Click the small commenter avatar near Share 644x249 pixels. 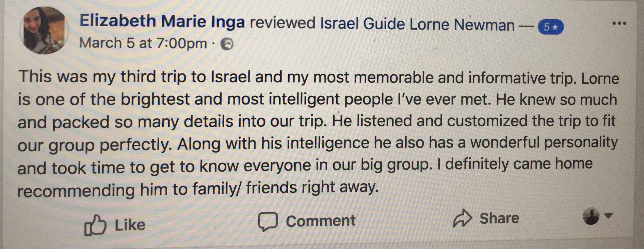591,216
